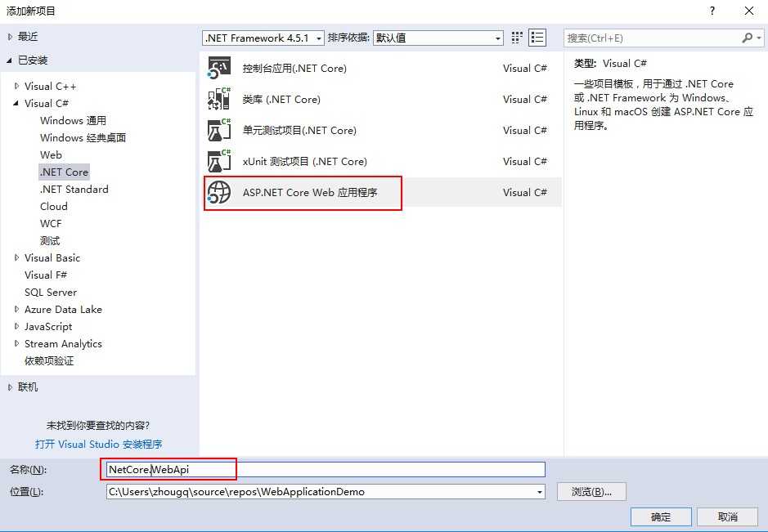Select ASP.NET Core Web 应用程序 text
The width and height of the screenshot is (768, 532).
tap(310, 192)
